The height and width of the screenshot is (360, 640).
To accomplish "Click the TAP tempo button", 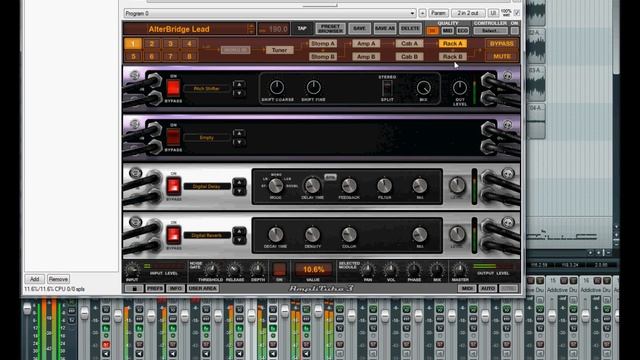I will [302, 29].
